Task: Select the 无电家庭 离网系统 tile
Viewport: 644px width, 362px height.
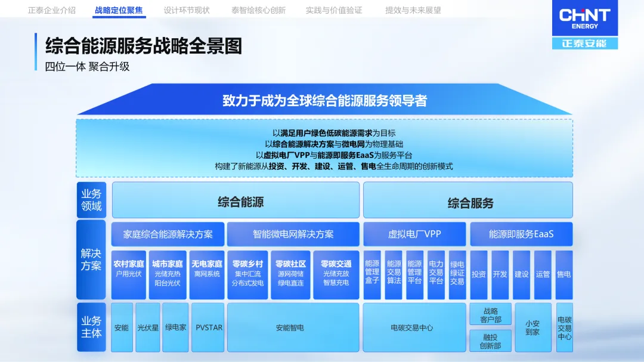Action: (206, 275)
